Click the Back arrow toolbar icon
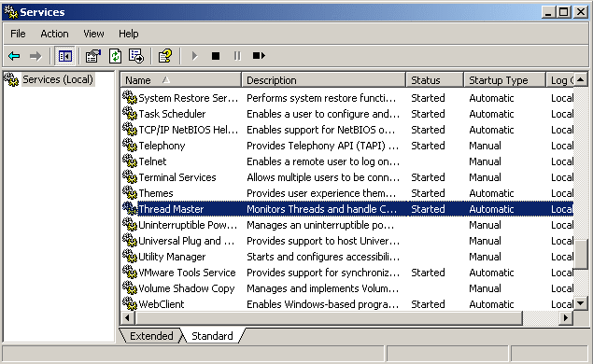Screen dimensions: 593x364 (14, 56)
